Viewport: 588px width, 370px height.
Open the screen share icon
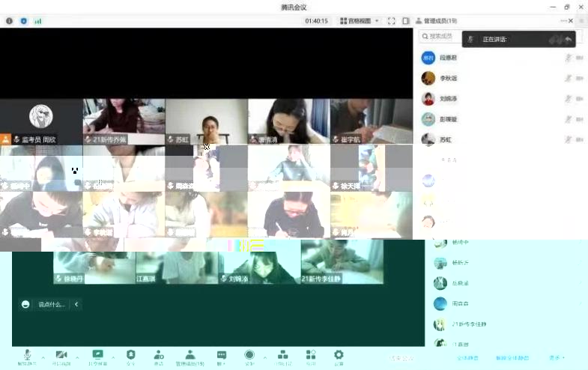pos(97,354)
